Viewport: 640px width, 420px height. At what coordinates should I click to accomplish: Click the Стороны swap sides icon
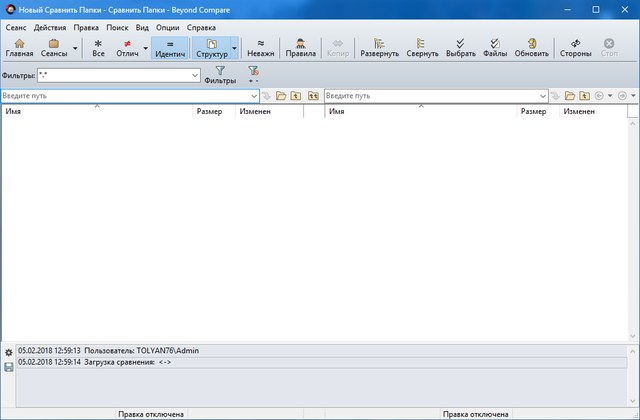pyautogui.click(x=575, y=47)
